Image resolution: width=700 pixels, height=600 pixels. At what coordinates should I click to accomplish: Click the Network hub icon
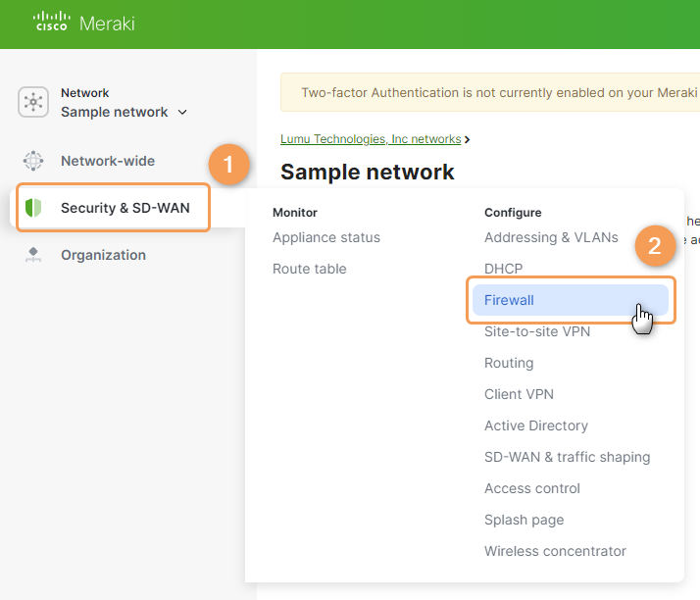tap(33, 102)
